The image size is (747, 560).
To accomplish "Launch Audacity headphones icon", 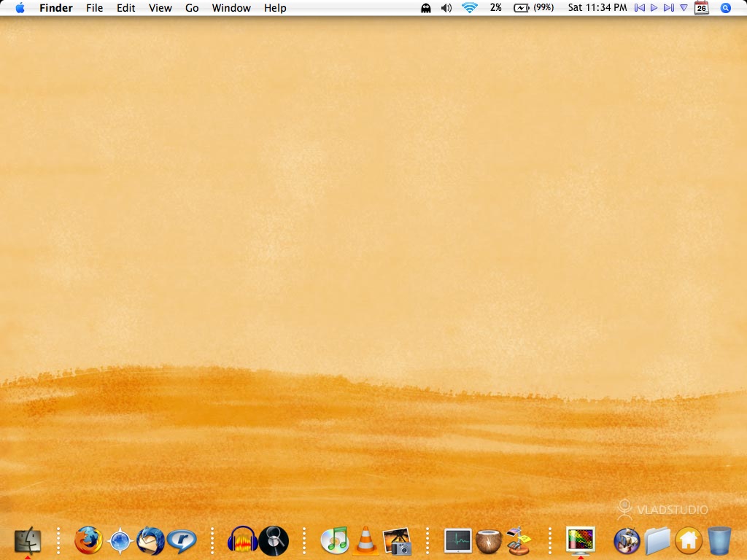I will point(242,540).
